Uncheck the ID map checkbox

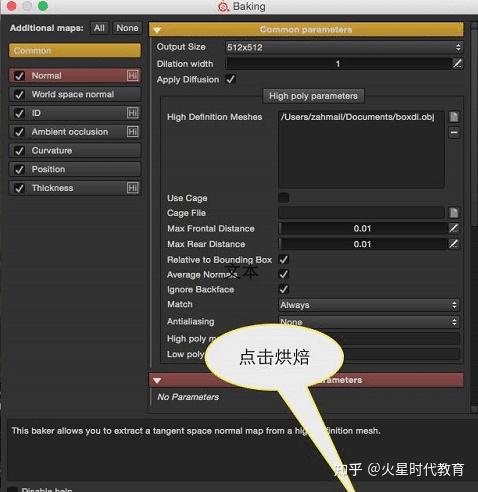point(19,113)
